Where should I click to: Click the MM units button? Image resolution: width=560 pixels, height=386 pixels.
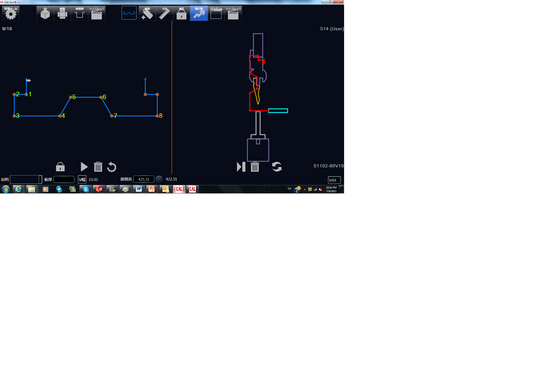[x=334, y=180]
